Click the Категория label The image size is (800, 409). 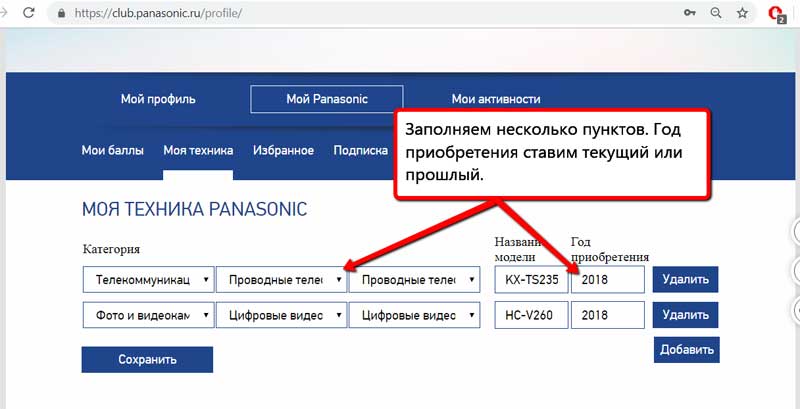tap(111, 249)
